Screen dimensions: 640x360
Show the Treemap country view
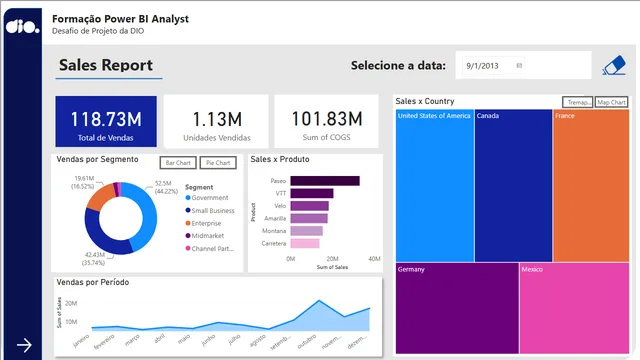point(577,102)
